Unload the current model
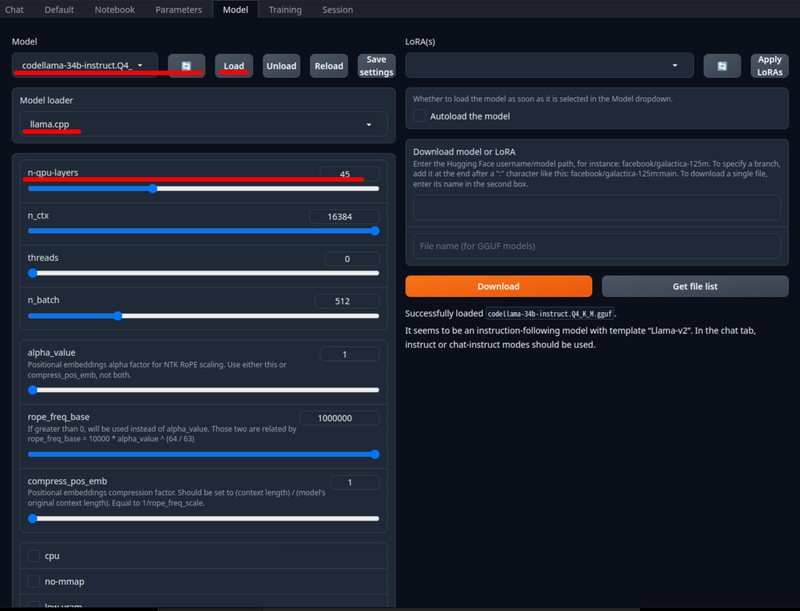Image resolution: width=800 pixels, height=611 pixels. [282, 65]
